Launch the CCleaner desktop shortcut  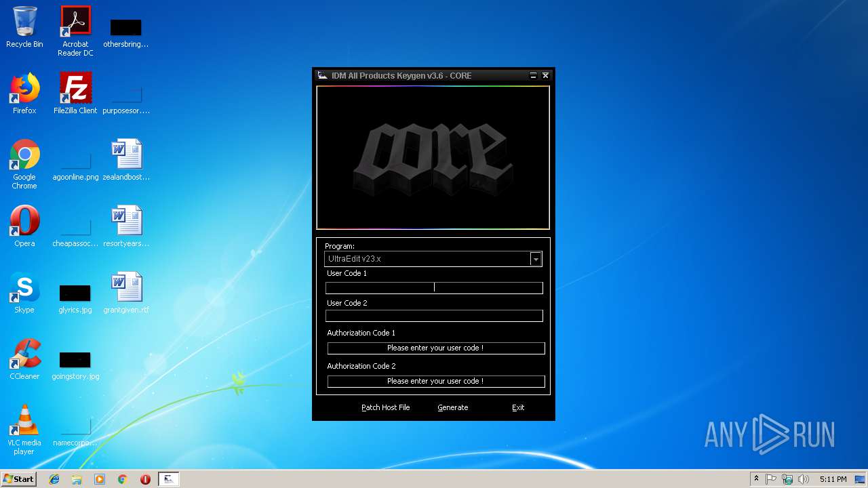click(24, 359)
